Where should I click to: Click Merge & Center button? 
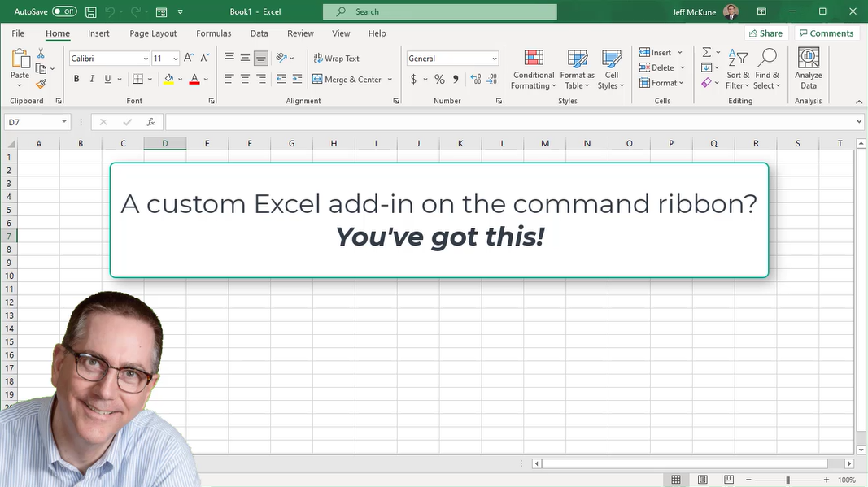coord(347,79)
